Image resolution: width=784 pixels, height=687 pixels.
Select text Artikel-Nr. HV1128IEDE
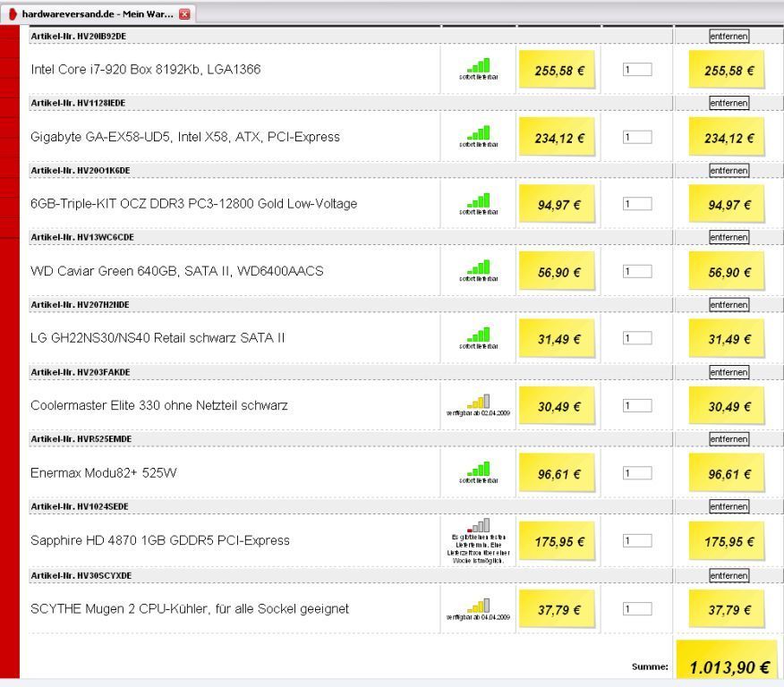78,103
